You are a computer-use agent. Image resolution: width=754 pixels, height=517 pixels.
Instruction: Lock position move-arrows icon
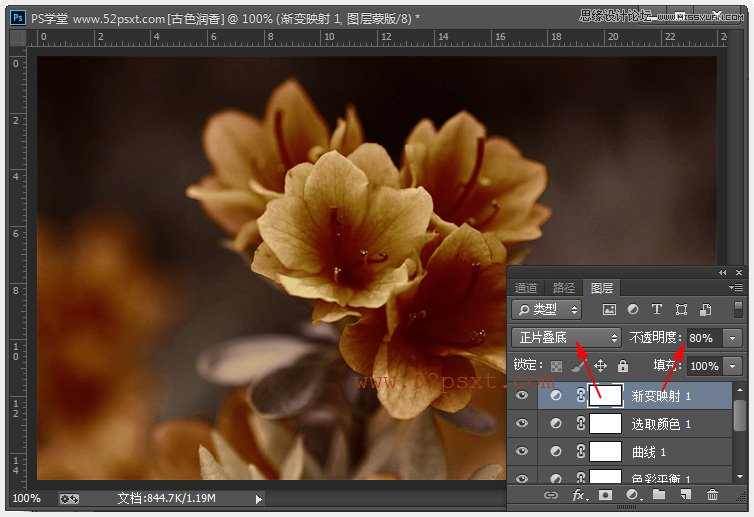click(600, 366)
